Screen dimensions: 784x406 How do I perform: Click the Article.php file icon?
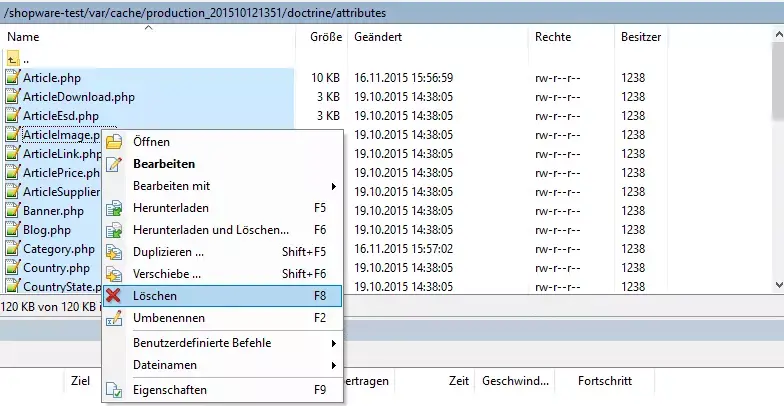click(13, 78)
